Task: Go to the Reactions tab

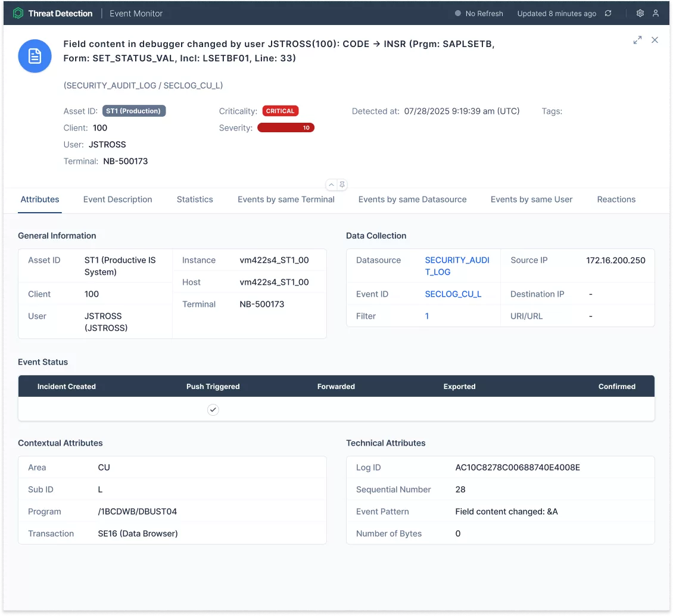Action: click(616, 200)
